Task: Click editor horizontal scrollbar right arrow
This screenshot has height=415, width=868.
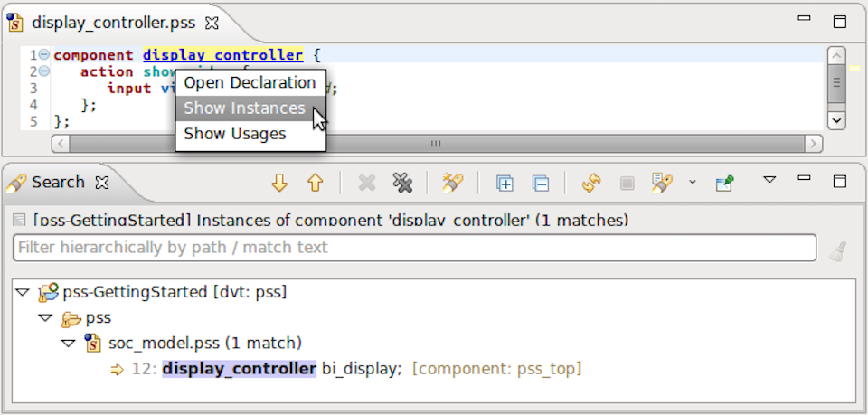Action: (x=813, y=144)
